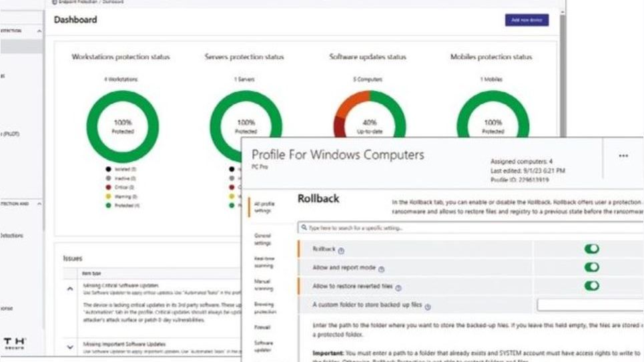Click the search magnifier icon in settings

coord(304,227)
